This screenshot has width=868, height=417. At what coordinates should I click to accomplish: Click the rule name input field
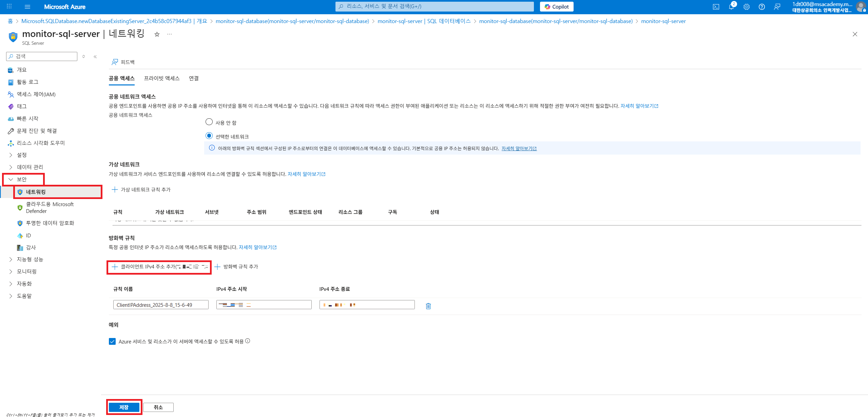[x=161, y=305]
